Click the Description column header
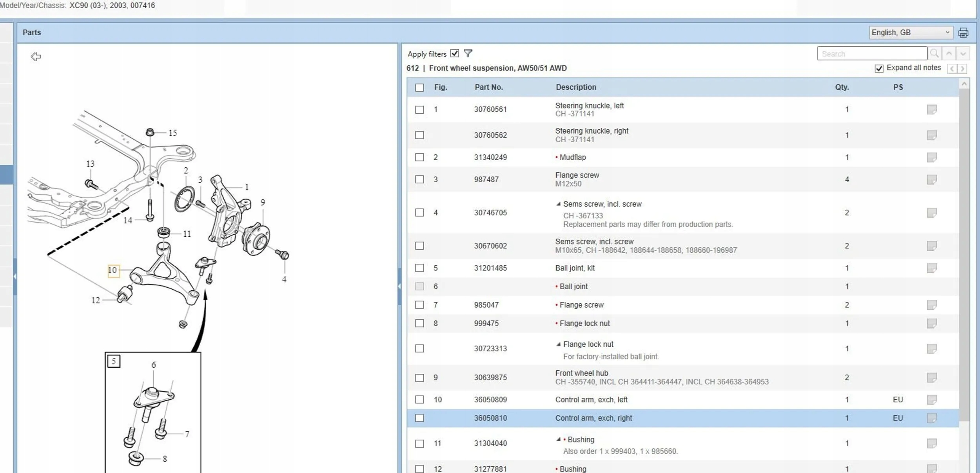 (x=576, y=87)
